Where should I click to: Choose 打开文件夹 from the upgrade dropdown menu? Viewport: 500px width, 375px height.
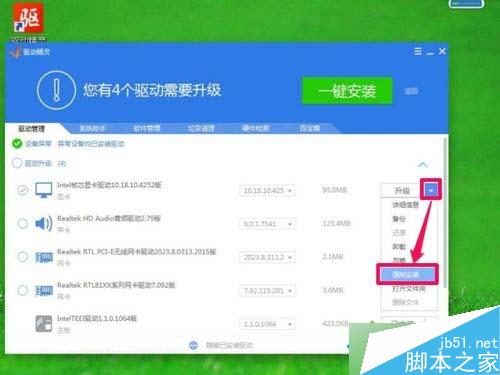[409, 289]
